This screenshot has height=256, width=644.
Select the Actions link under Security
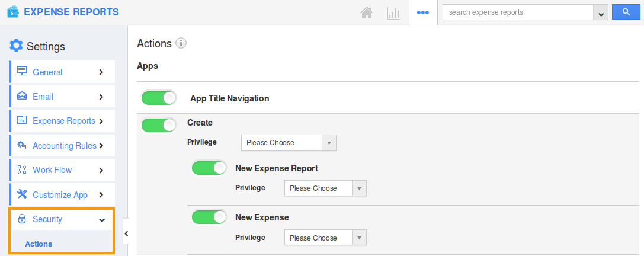pos(39,244)
